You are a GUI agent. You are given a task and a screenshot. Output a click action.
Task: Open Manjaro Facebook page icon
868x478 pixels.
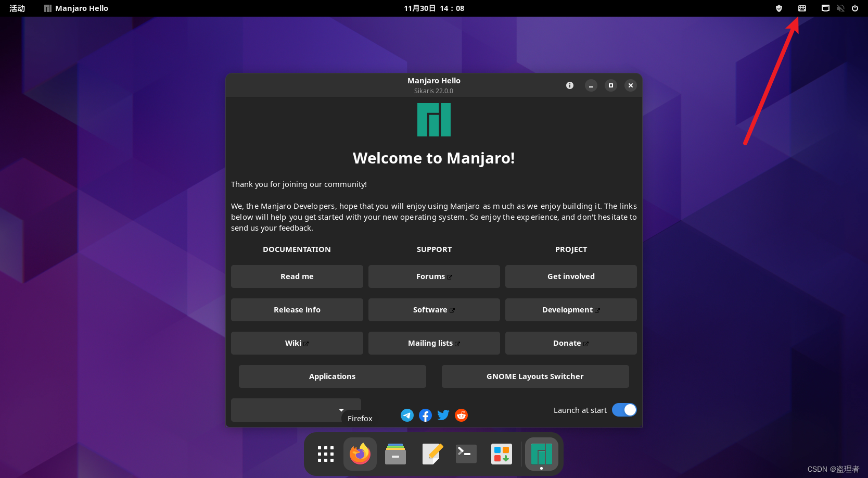(425, 415)
